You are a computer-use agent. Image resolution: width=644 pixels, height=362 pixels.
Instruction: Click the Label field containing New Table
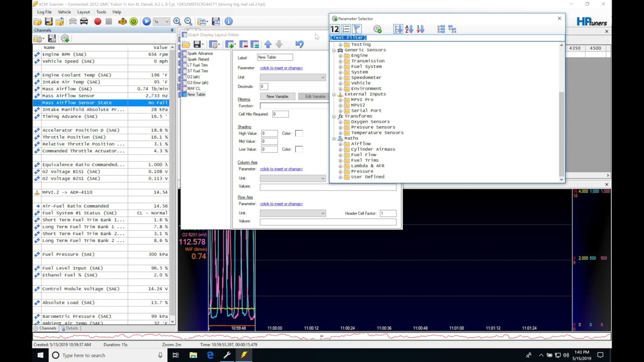click(x=274, y=57)
